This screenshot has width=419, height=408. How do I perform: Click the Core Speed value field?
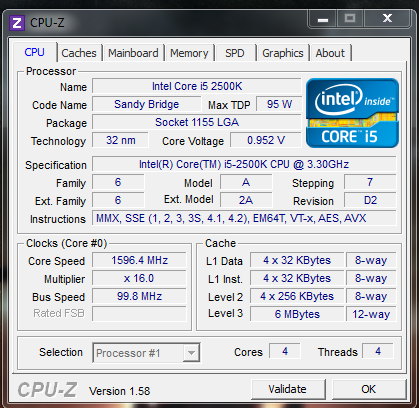139,260
